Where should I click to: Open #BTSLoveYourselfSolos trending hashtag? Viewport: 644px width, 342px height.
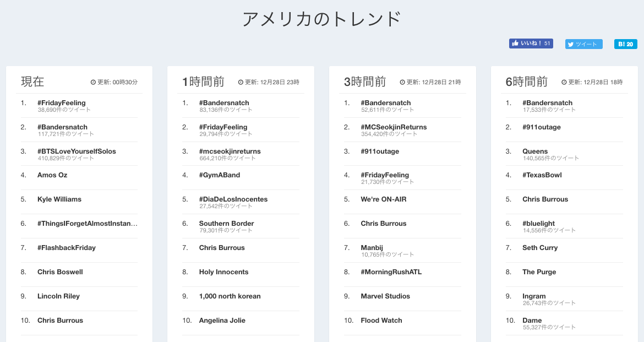(x=77, y=151)
